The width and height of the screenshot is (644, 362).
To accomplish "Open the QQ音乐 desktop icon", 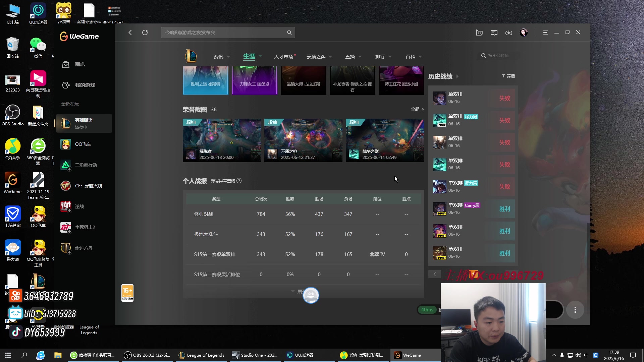I will point(13,149).
